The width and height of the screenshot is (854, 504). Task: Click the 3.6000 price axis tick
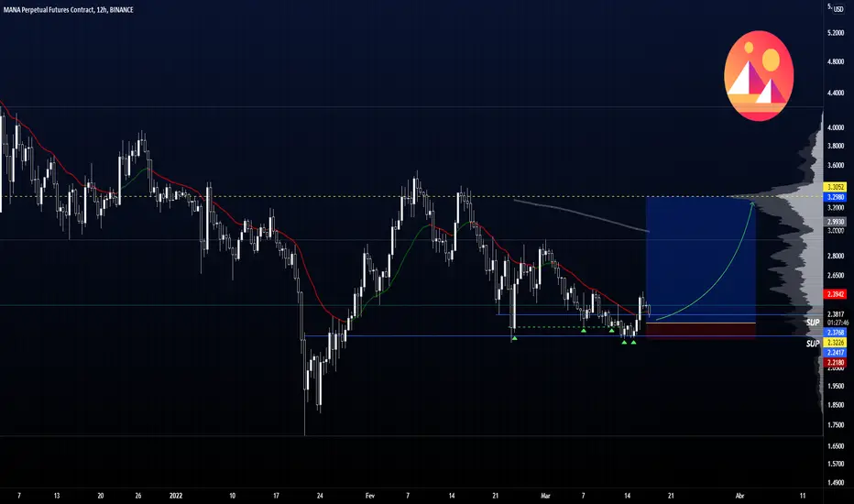tap(836, 165)
